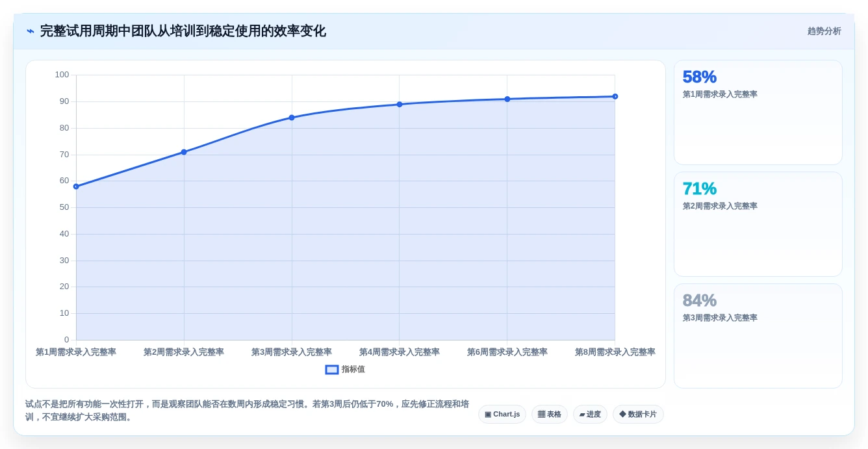The height and width of the screenshot is (449, 868).
Task: Click the description paragraph starting 试点不是把所有功能
Action: (x=247, y=411)
